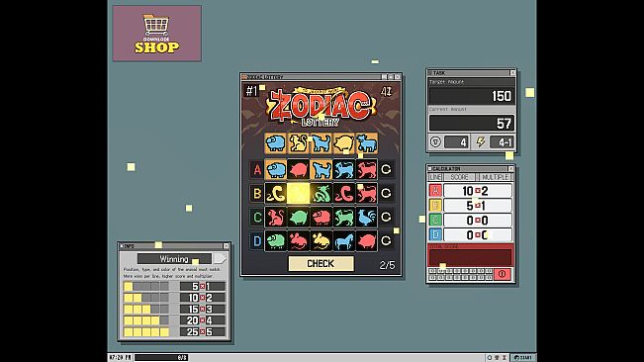Click the lightning bolt icon in Task panel

click(x=480, y=142)
